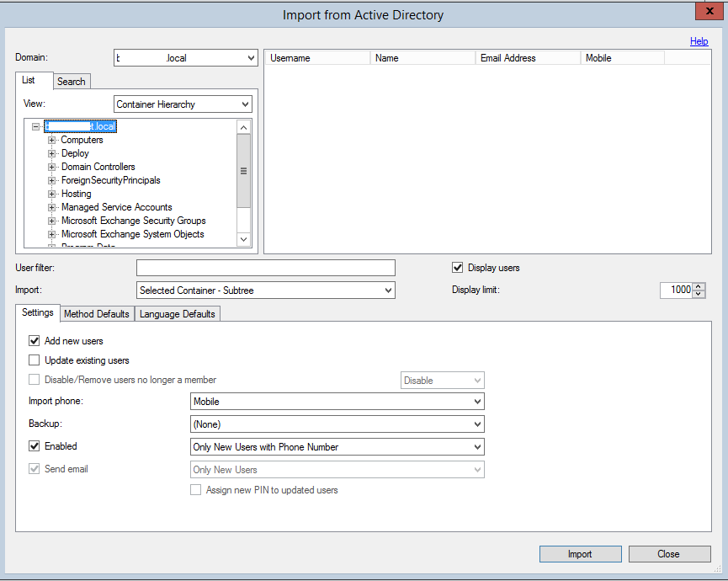Expand the Domain Controllers node
Image resolution: width=728 pixels, height=581 pixels.
[x=52, y=167]
